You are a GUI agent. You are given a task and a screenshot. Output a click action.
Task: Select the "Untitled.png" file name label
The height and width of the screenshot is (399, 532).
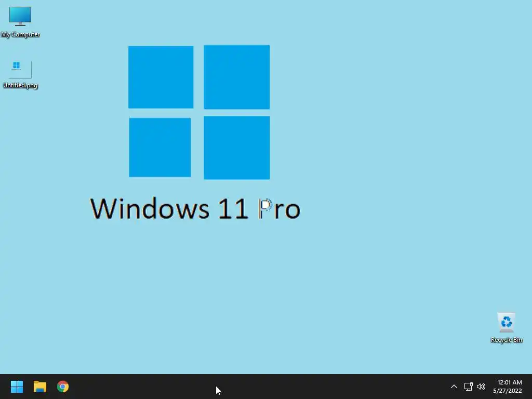pyautogui.click(x=20, y=85)
